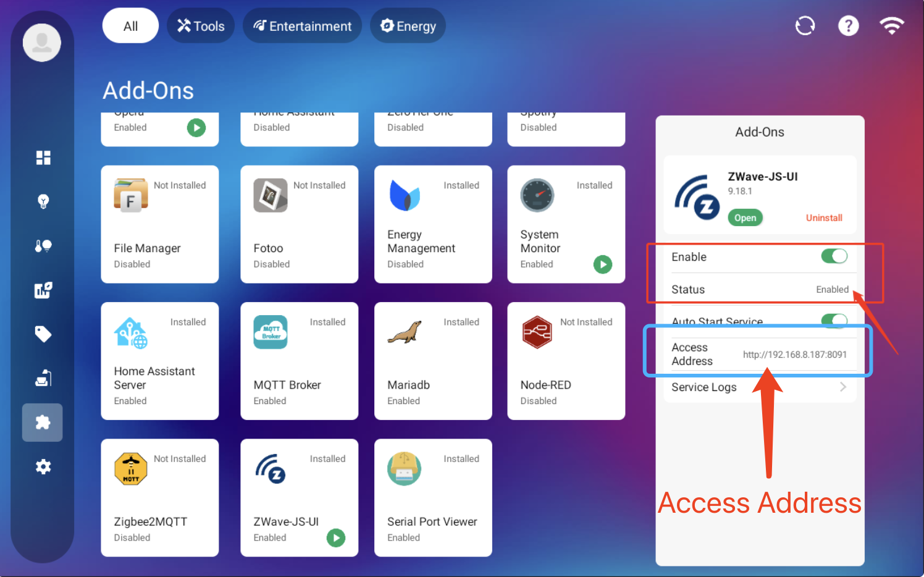Select the Energy category tab
The height and width of the screenshot is (577, 924).
tap(408, 26)
